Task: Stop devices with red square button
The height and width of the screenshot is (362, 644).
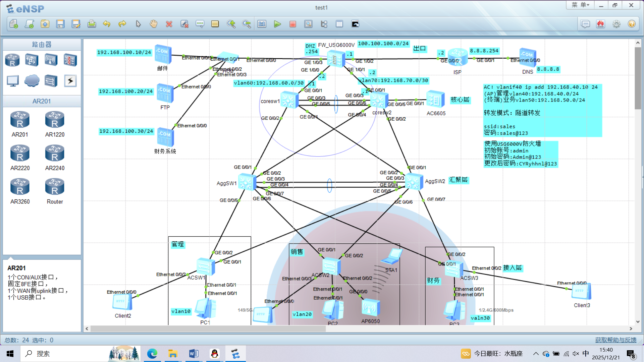Action: tap(293, 24)
